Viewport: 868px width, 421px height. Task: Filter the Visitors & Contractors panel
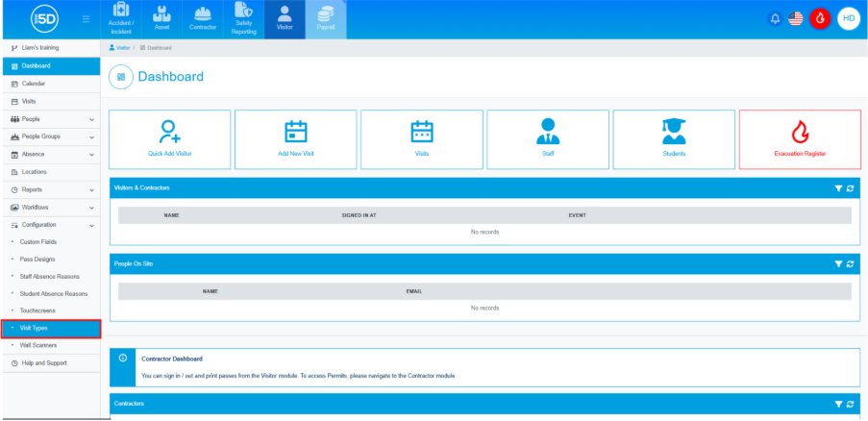click(838, 188)
